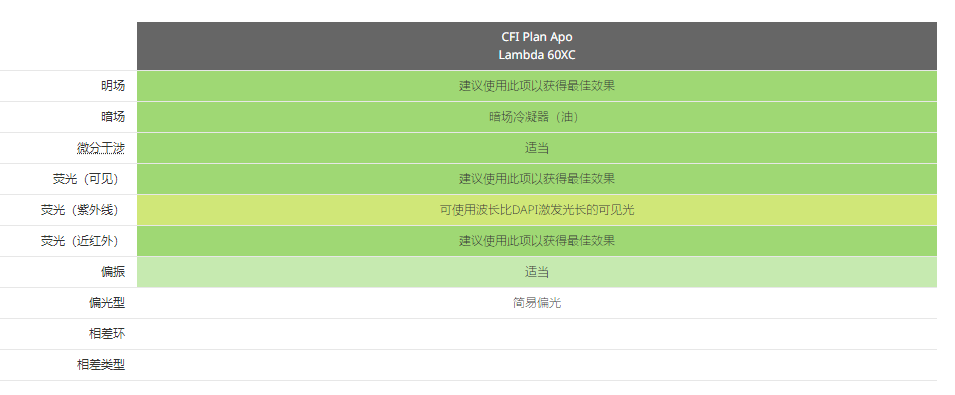Viewport: 955px width, 395px height.
Task: Click the 适当 cell in 微分干涉 row
Action: pos(537,148)
